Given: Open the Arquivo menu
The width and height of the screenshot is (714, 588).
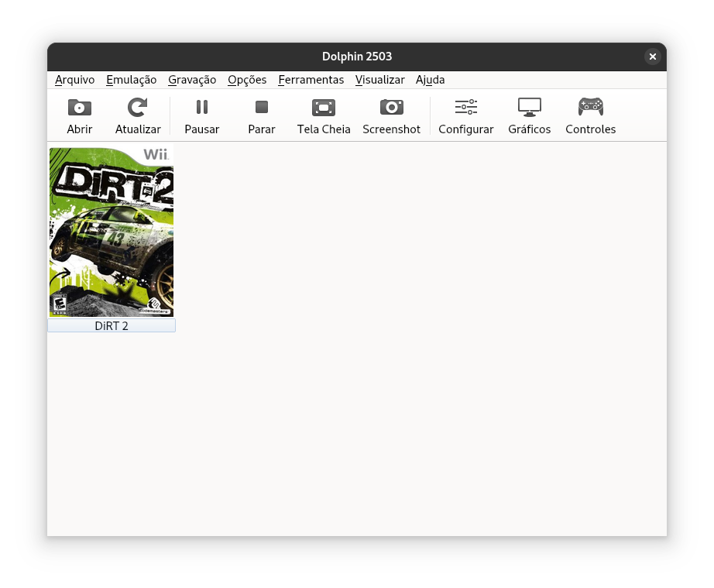Looking at the screenshot, I should 74,80.
